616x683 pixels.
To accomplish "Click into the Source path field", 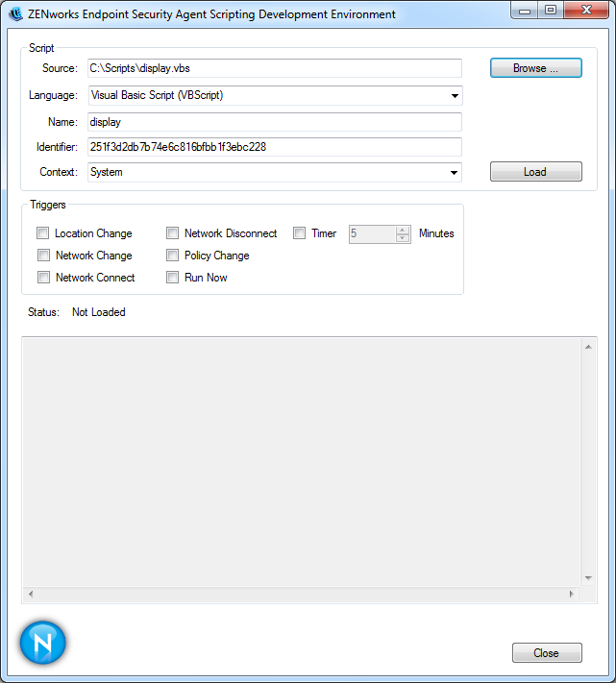I will coord(275,68).
